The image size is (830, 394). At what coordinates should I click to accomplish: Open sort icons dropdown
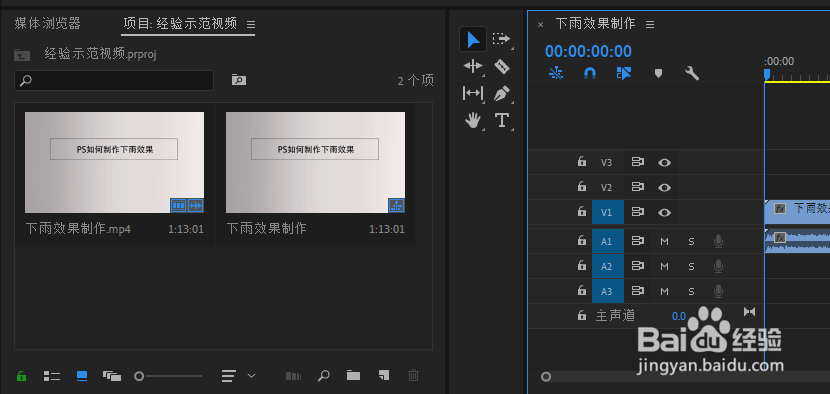(x=238, y=376)
